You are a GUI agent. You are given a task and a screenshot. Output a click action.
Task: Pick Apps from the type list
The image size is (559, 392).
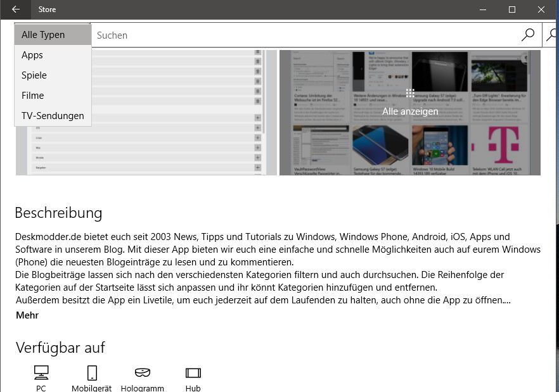53,55
